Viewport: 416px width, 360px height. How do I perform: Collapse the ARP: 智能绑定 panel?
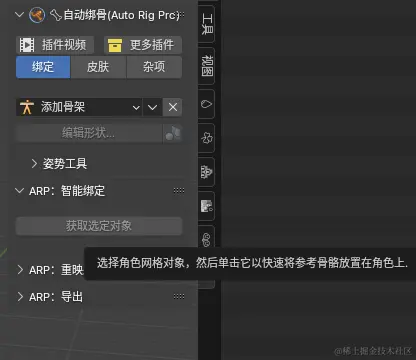tap(20, 191)
